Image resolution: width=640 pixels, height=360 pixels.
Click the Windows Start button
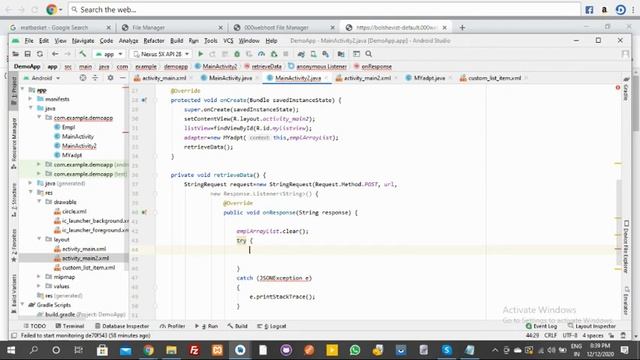pos(11,350)
